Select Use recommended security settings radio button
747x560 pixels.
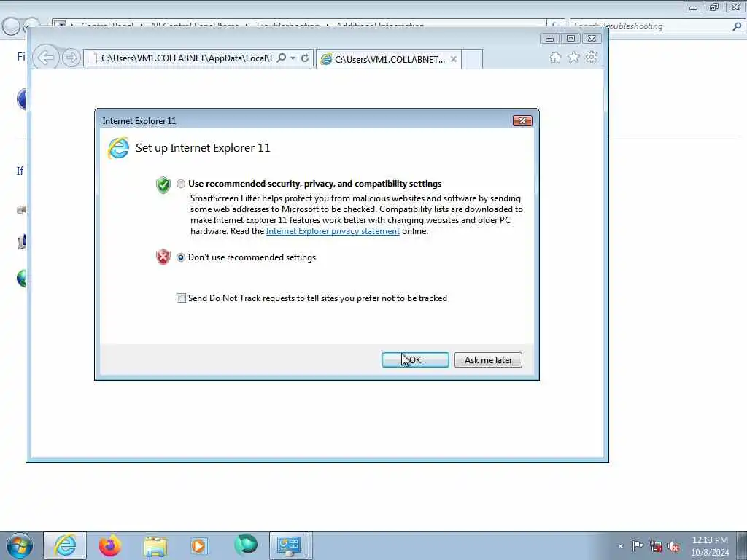(x=181, y=184)
